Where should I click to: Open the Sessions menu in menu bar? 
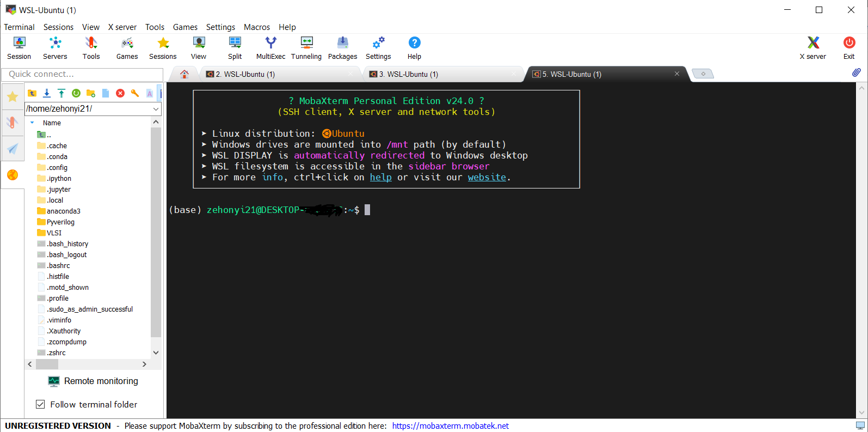pyautogui.click(x=58, y=27)
